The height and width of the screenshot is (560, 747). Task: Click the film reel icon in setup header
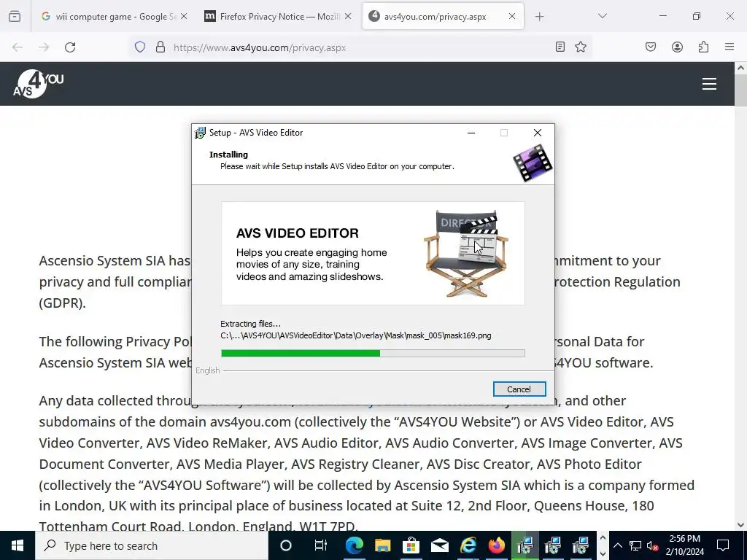pos(533,163)
